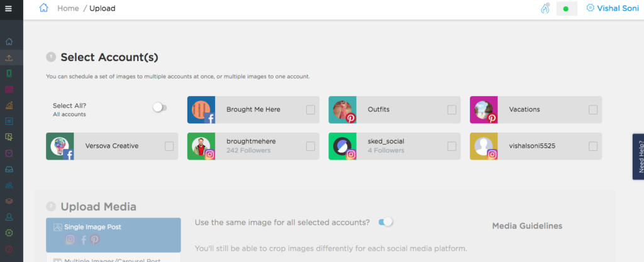Click the Facebook icon under Single Image Post
644x262 pixels.
tap(84, 239)
